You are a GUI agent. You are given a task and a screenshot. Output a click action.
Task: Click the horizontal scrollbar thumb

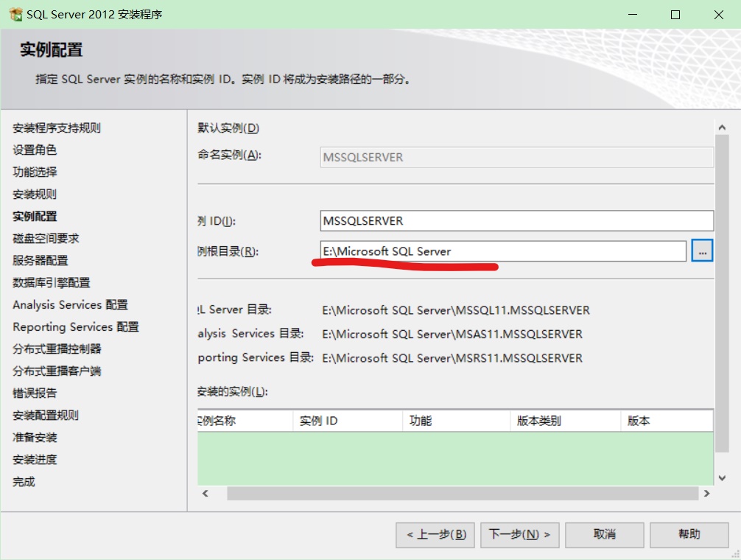point(463,494)
